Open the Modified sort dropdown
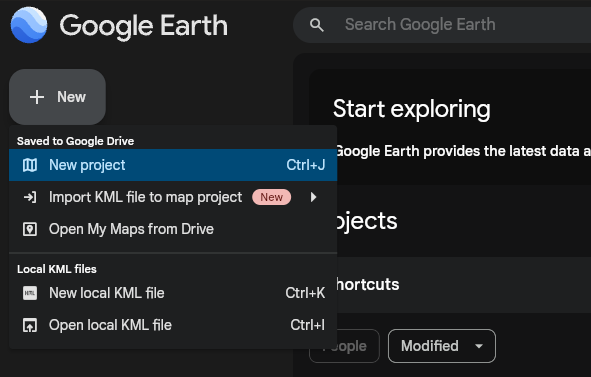The height and width of the screenshot is (377, 591). [x=442, y=346]
